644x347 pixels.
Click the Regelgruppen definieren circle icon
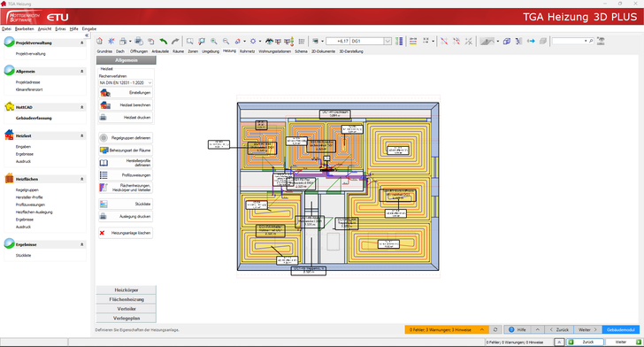coord(103,138)
